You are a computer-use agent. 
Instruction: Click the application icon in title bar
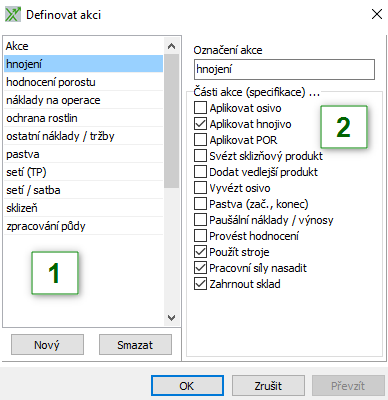click(13, 15)
